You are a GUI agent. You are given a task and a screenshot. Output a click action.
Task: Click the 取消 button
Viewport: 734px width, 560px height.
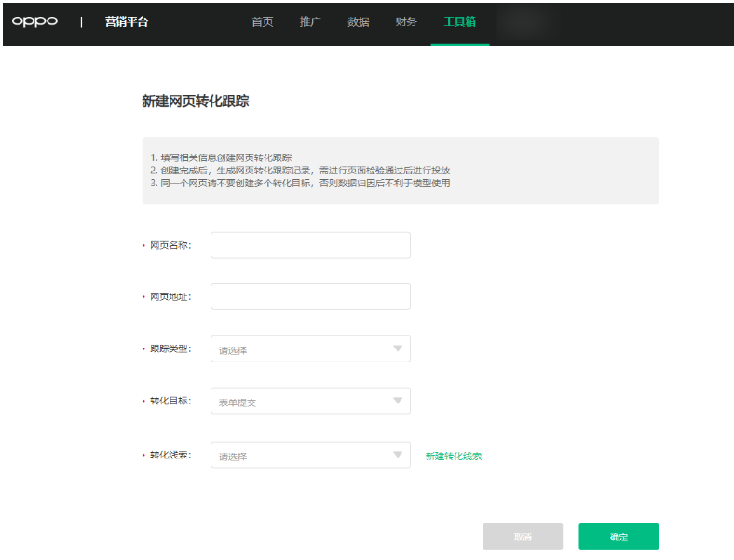(523, 537)
